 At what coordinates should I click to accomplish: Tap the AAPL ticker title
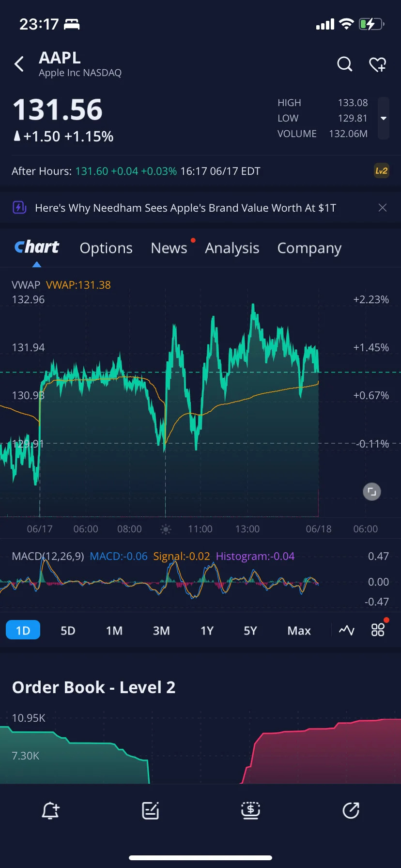coord(60,58)
